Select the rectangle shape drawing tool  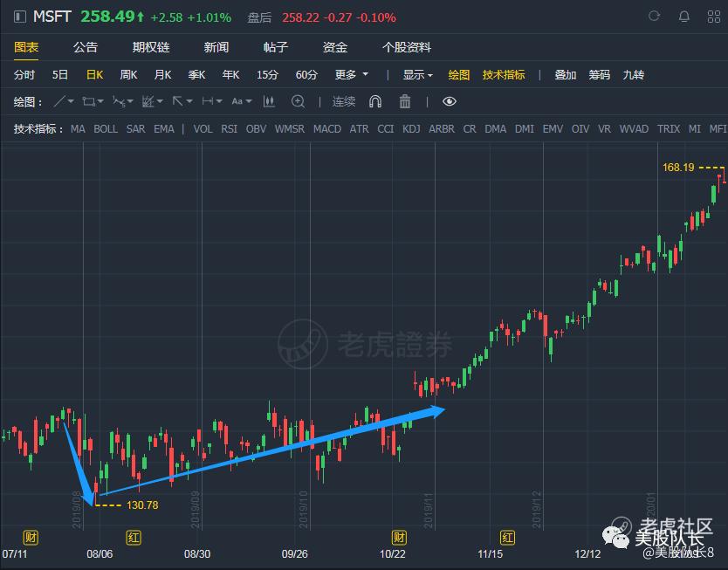(x=88, y=101)
